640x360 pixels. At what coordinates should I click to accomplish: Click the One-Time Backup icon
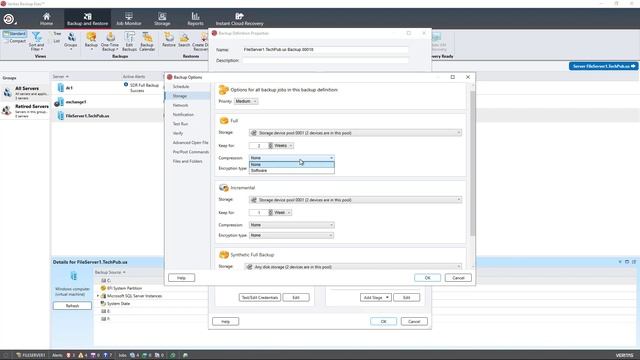[110, 42]
